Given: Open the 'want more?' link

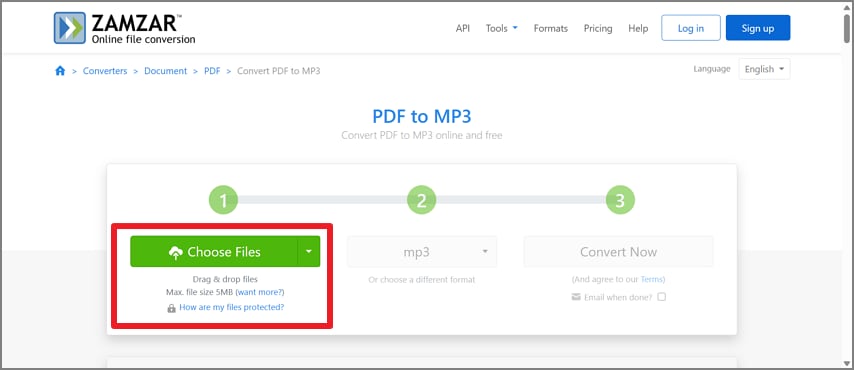Looking at the screenshot, I should (x=260, y=293).
